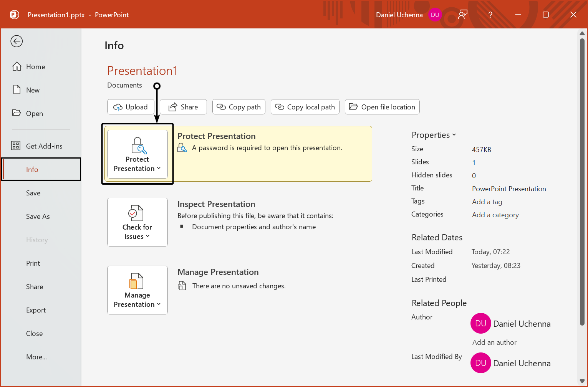The height and width of the screenshot is (387, 588).
Task: Open file location via its folder icon
Action: pos(354,107)
